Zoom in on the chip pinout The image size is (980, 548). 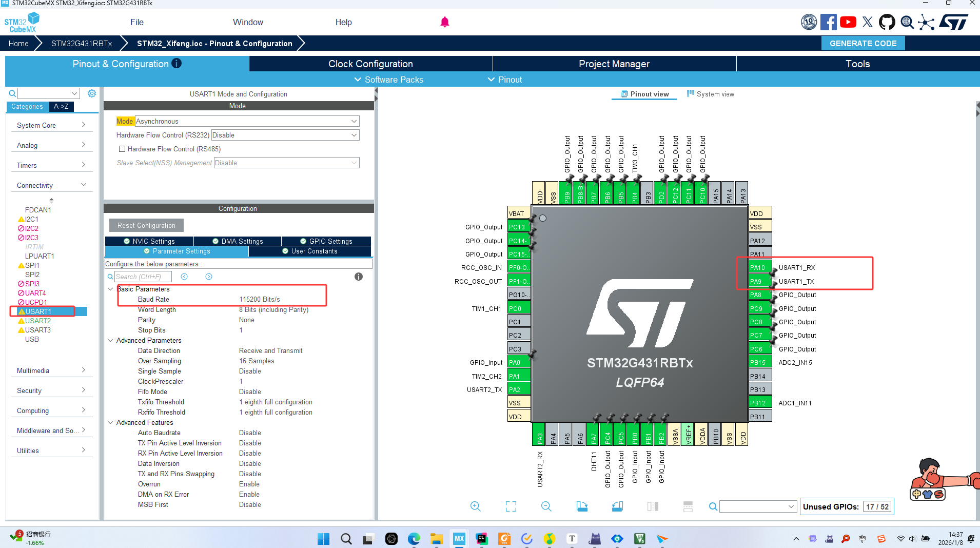pyautogui.click(x=476, y=506)
